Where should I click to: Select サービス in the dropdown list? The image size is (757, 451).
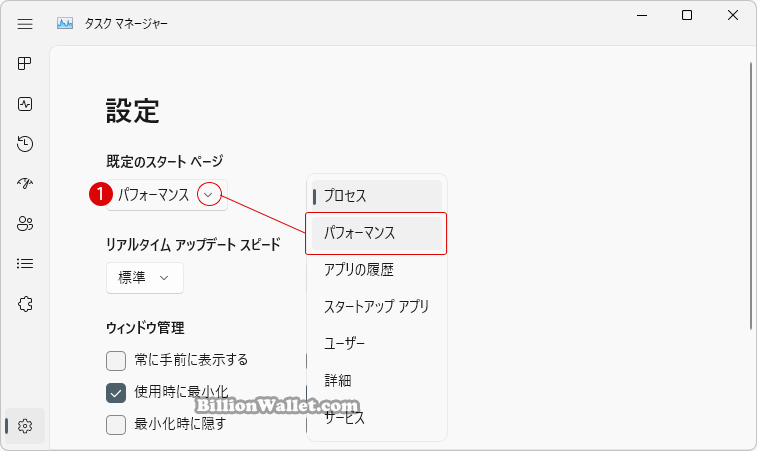377,418
